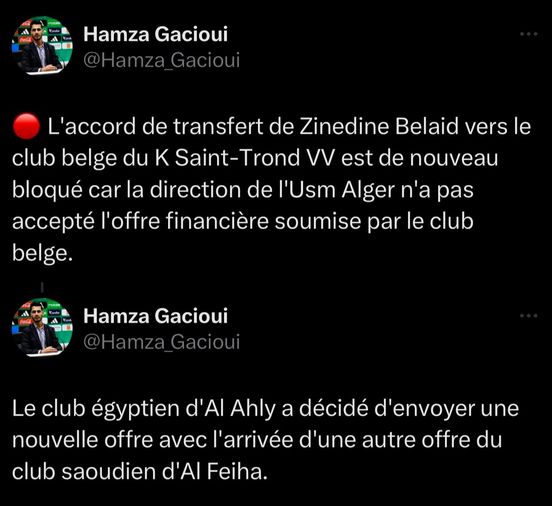This screenshot has height=506, width=552.
Task: Click the red circle emoji in first tweet
Action: [26, 126]
